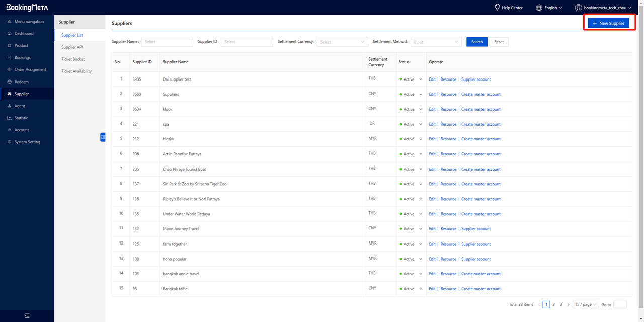
Task: Click the New Supplier button
Action: (x=608, y=23)
